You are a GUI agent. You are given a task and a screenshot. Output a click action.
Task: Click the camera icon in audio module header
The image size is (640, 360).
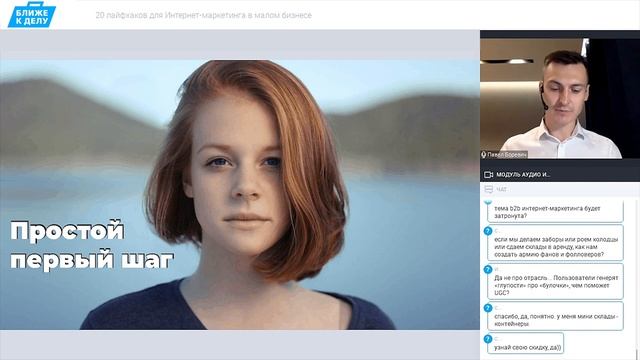point(488,175)
